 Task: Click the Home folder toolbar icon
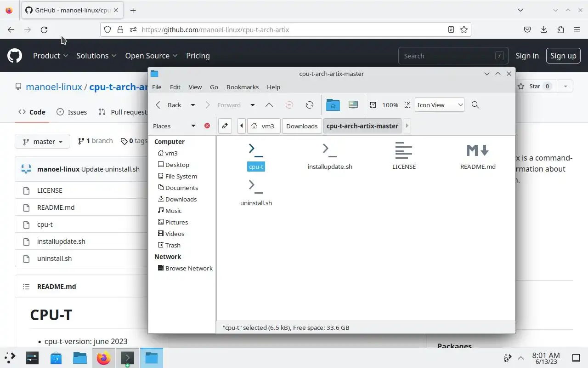point(333,105)
